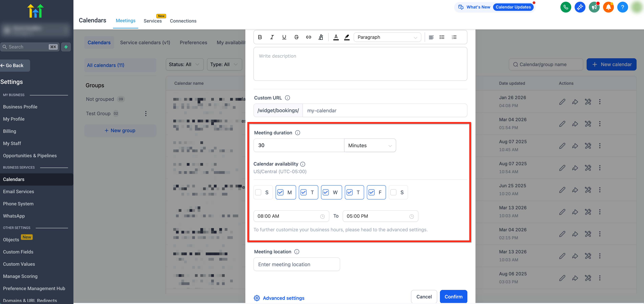This screenshot has width=644, height=304.
Task: Uncheck Friday availability checkbox
Action: (x=372, y=192)
